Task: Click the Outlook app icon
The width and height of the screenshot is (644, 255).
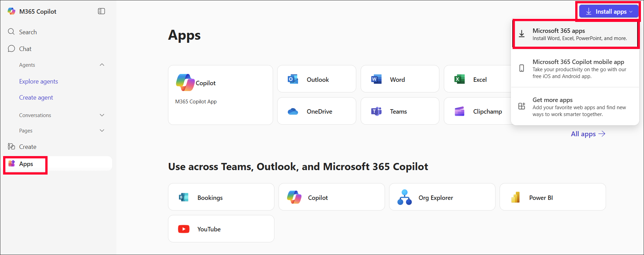Action: [x=293, y=79]
